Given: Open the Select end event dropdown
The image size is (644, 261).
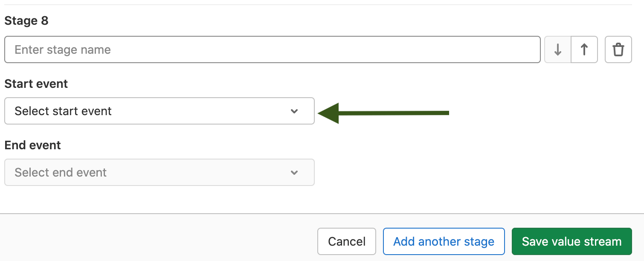Looking at the screenshot, I should pos(159,173).
